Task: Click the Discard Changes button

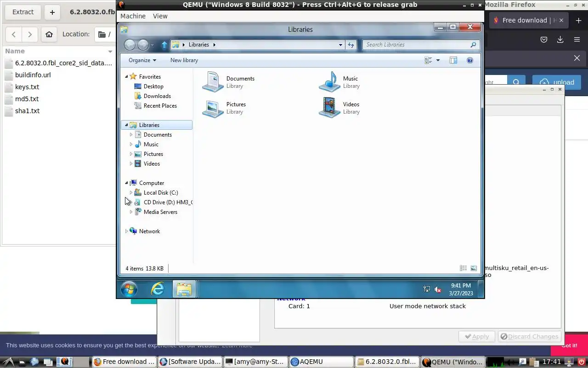Action: point(530,336)
